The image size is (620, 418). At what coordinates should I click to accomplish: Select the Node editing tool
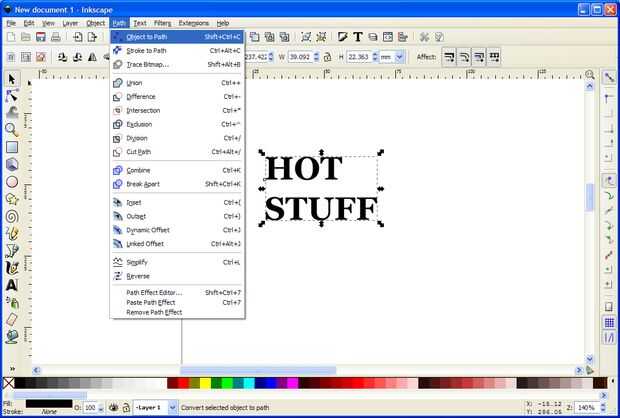tap(12, 96)
